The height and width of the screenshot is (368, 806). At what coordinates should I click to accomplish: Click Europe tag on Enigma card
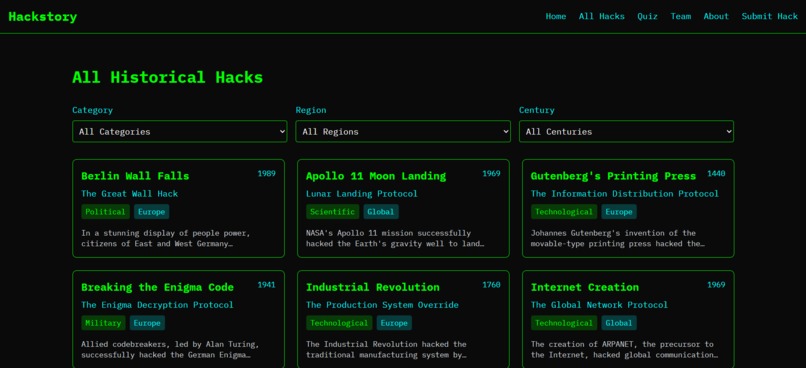[x=147, y=323]
